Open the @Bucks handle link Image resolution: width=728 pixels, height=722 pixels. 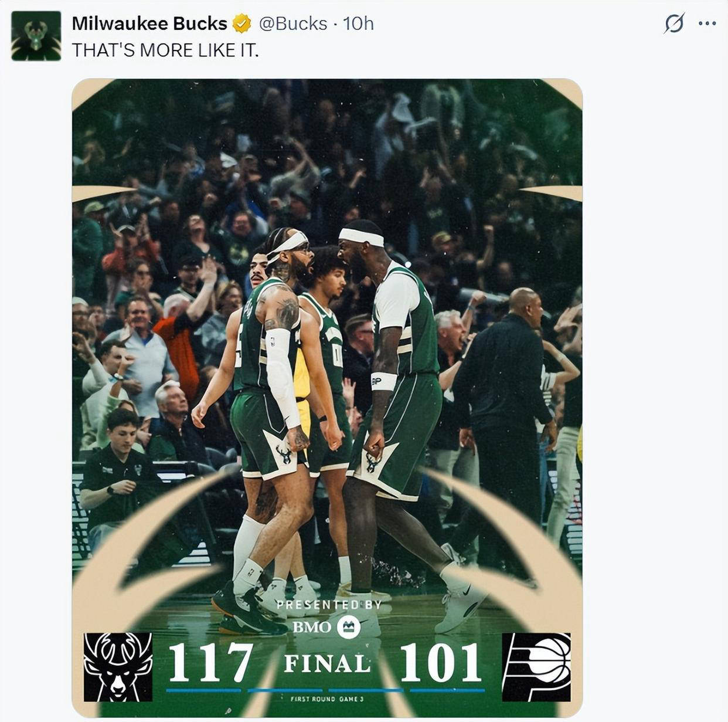292,23
